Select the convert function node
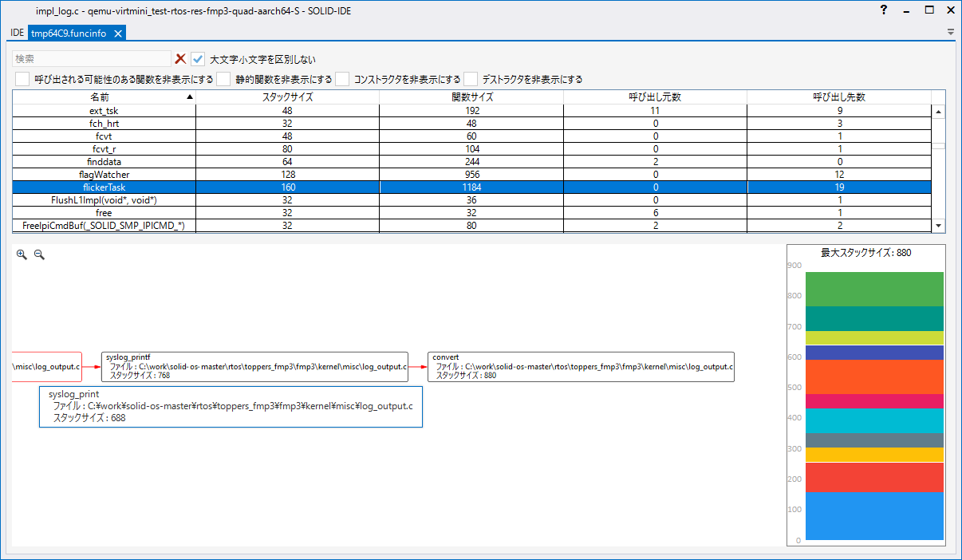Viewport: 962px width, 560px height. pos(581,367)
